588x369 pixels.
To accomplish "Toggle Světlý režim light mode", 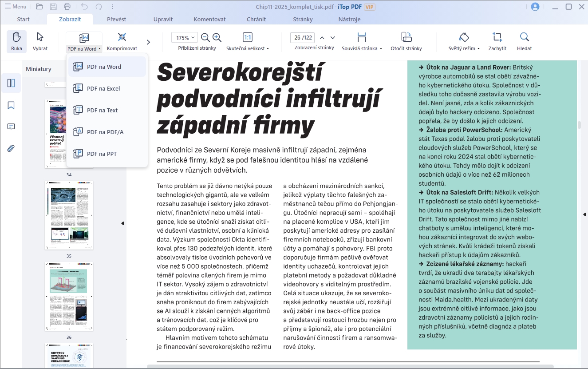I will 464,38.
